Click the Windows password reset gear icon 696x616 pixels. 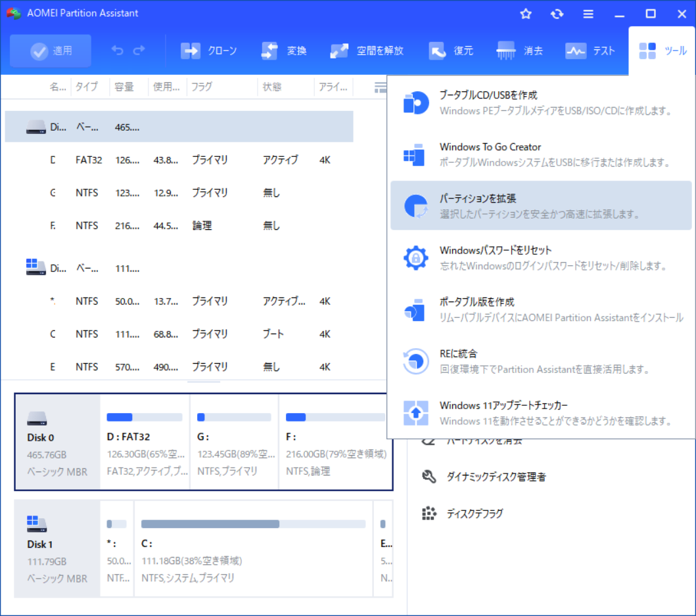[416, 257]
